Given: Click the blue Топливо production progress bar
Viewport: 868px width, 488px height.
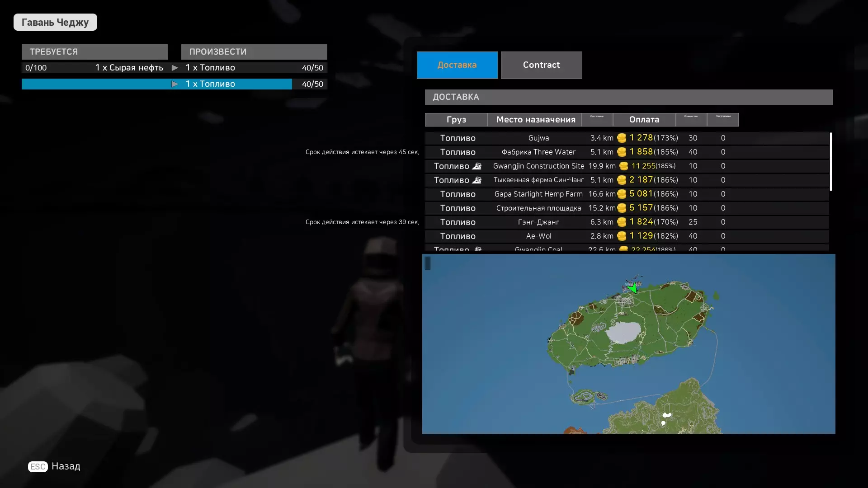Looking at the screenshot, I should click(156, 84).
